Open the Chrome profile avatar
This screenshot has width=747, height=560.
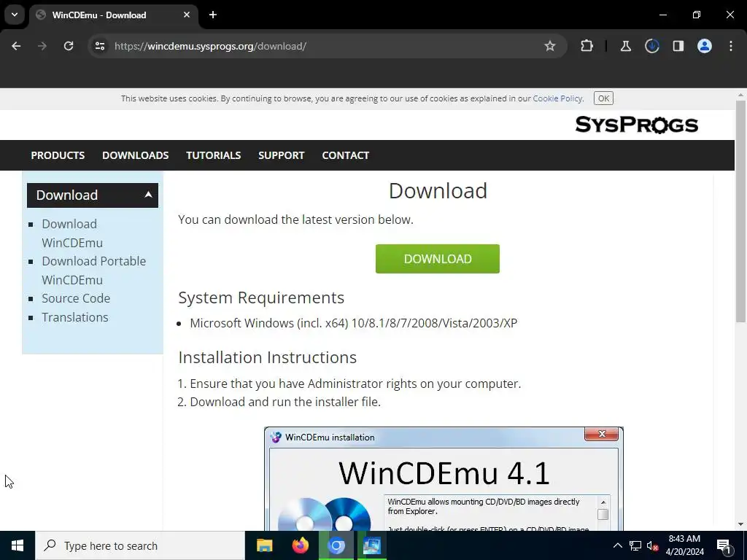tap(705, 46)
